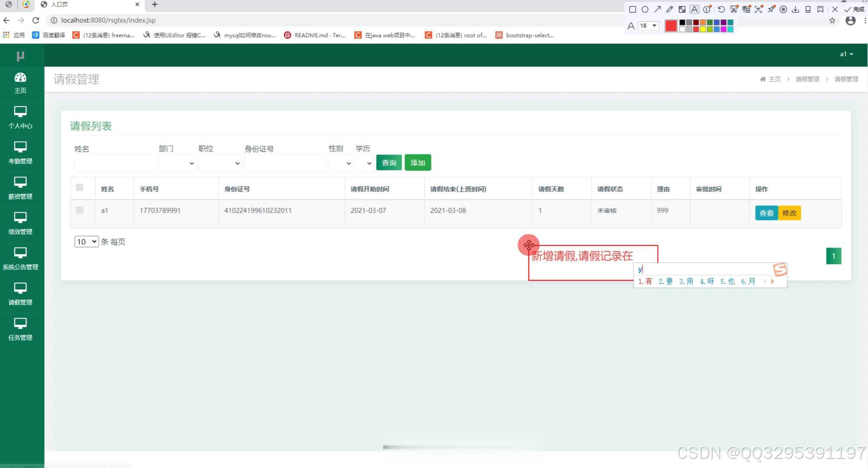Image resolution: width=868 pixels, height=468 pixels.
Task: Pick the yellow color swatch
Action: [703, 29]
